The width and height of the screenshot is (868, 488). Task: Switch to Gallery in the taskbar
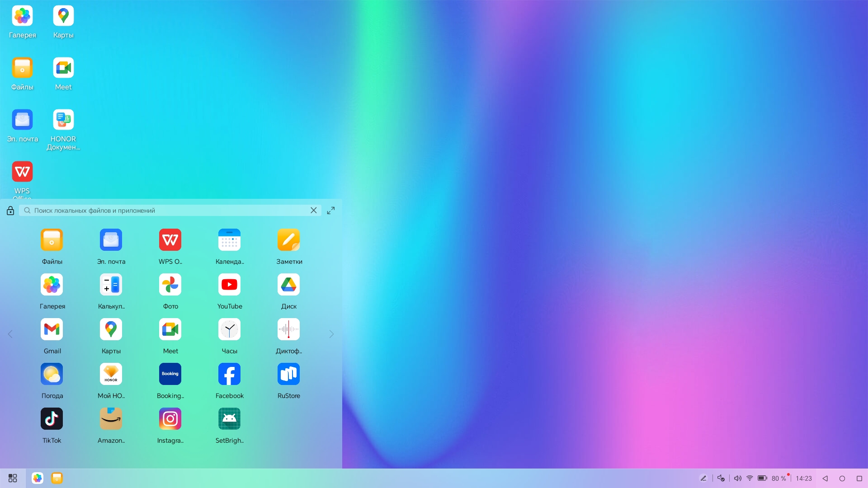[38, 478]
